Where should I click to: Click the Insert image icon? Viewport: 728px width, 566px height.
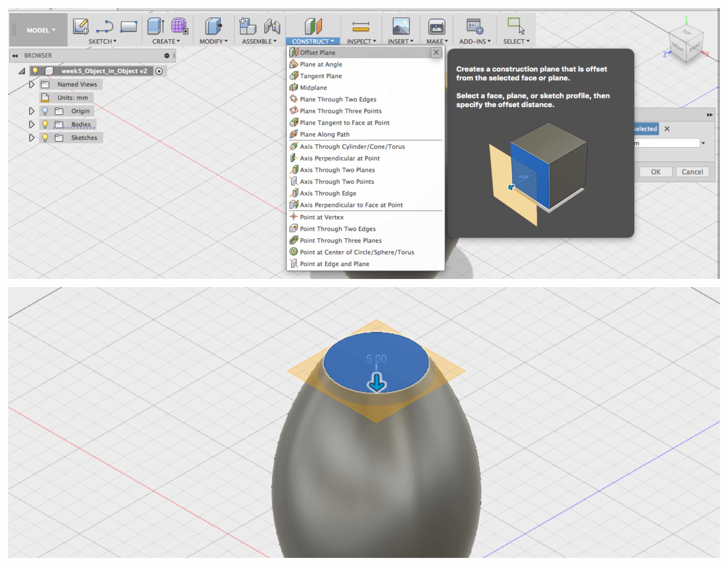(401, 26)
